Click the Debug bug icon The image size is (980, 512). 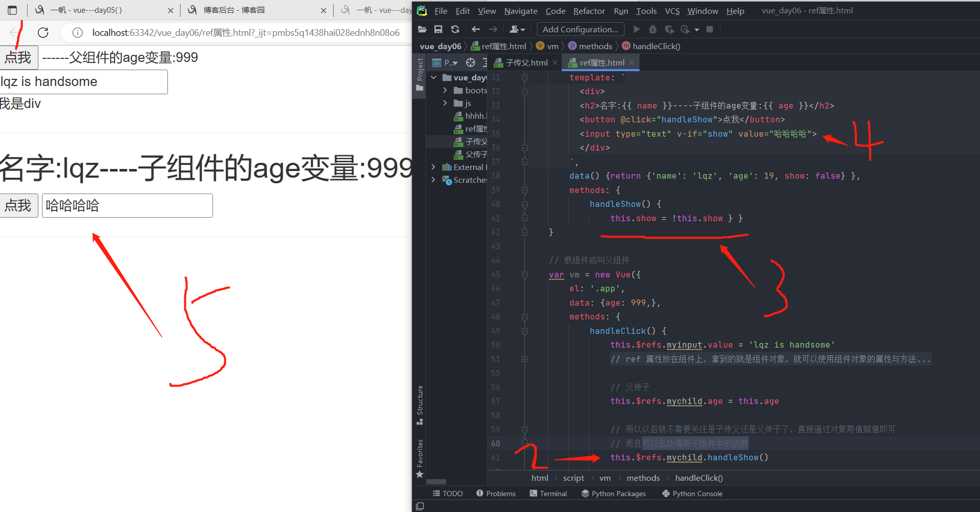coord(653,29)
